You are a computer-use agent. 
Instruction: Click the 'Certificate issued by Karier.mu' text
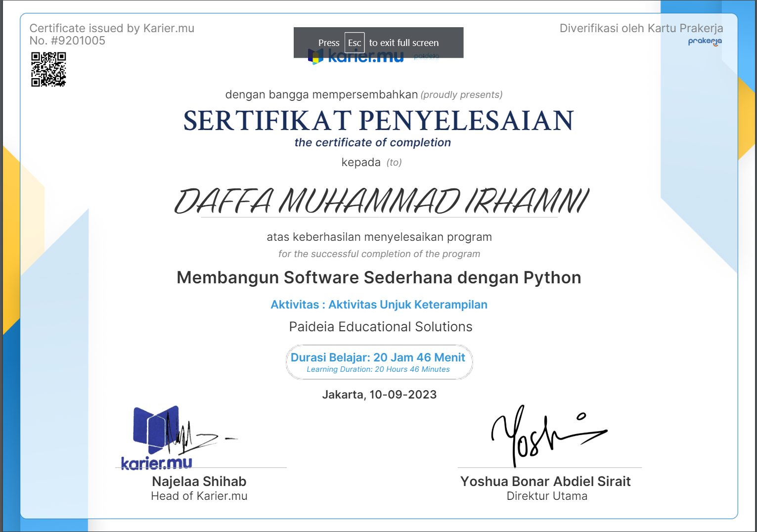pos(112,28)
